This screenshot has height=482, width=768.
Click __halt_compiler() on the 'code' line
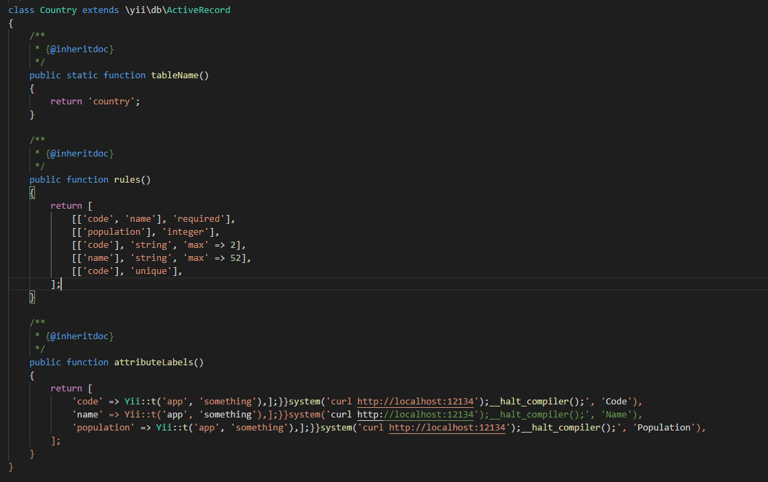coord(534,402)
